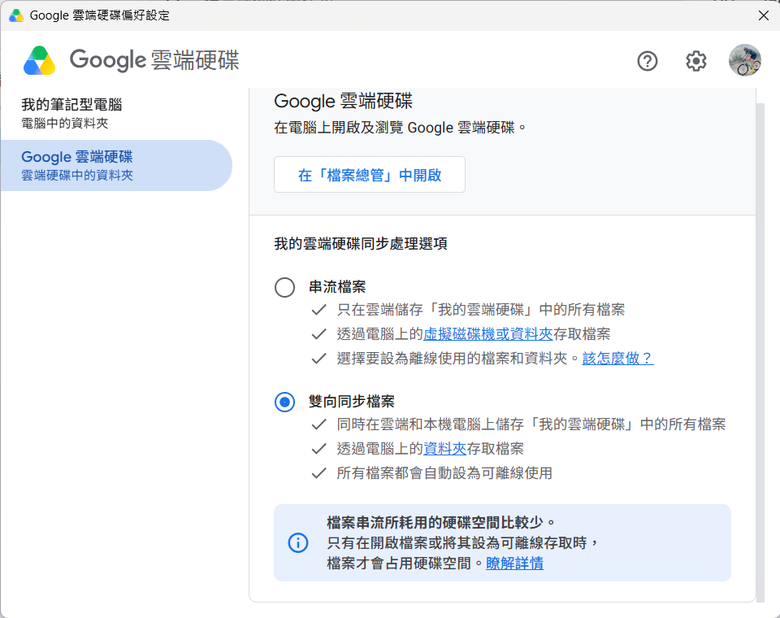Click the 雙向同步檔案 option label
This screenshot has width=780, height=618.
point(352,402)
